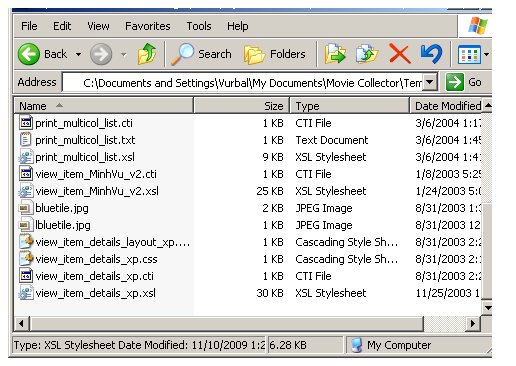516x366 pixels.
Task: Click the view_item_details_xp.css file icon
Action: click(26, 259)
